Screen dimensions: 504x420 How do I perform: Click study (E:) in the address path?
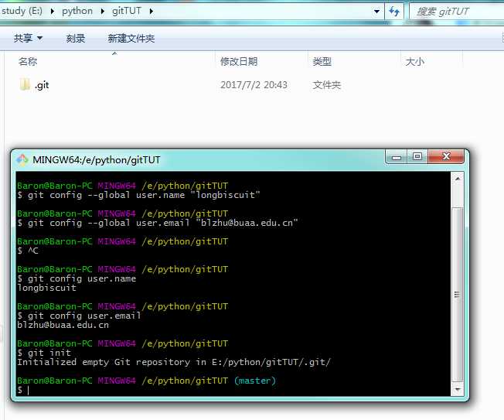point(22,11)
